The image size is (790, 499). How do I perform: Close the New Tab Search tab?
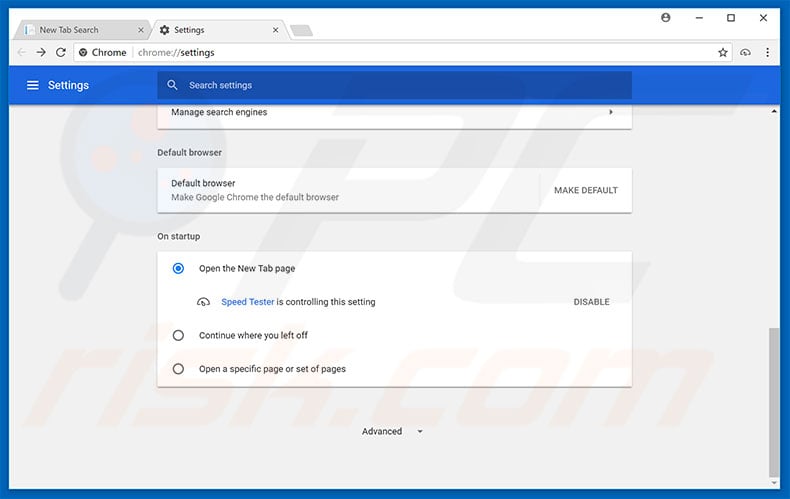pyautogui.click(x=141, y=30)
